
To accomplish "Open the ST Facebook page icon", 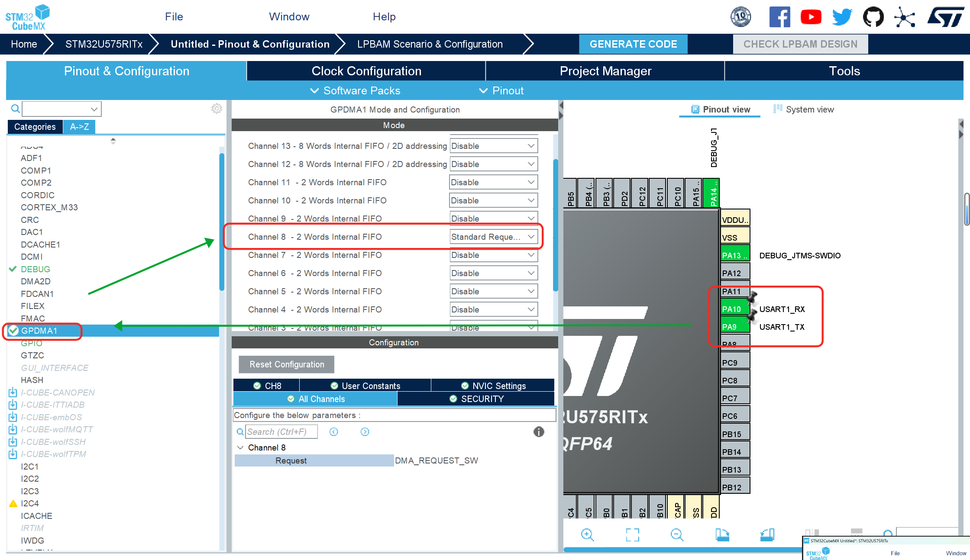I will click(x=779, y=17).
